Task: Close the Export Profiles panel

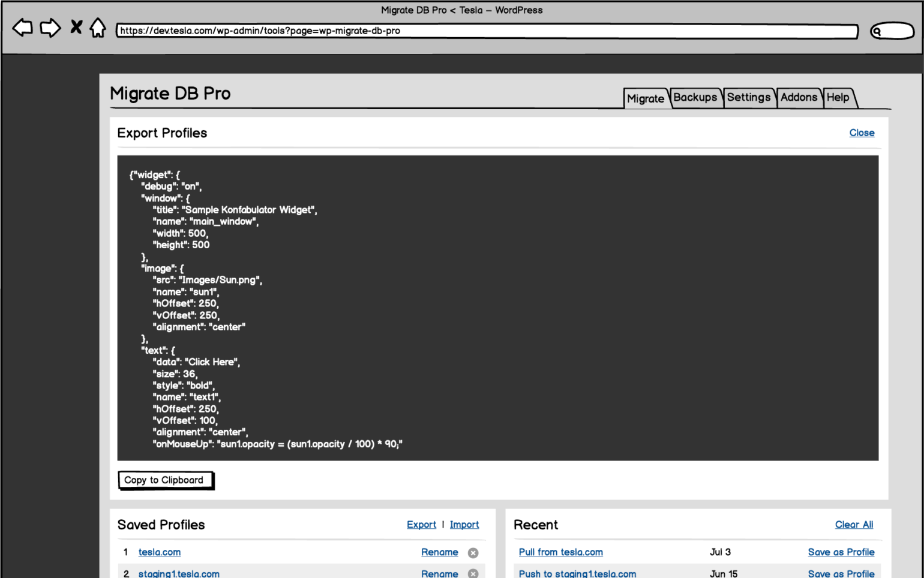Action: pos(862,133)
